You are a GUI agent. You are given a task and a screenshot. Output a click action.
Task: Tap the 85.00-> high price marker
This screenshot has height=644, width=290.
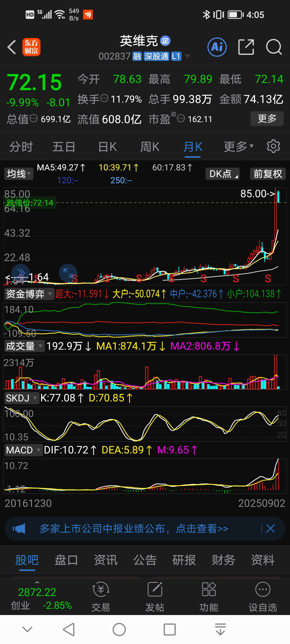click(257, 193)
